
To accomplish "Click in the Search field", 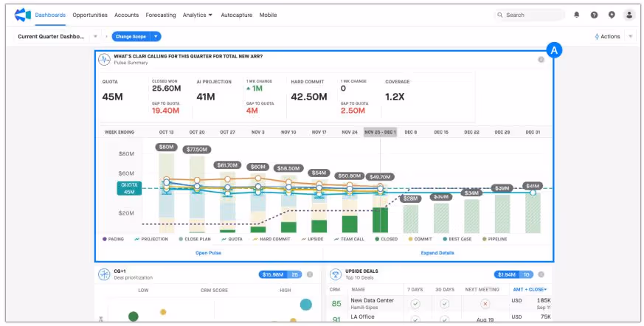I will [x=530, y=15].
